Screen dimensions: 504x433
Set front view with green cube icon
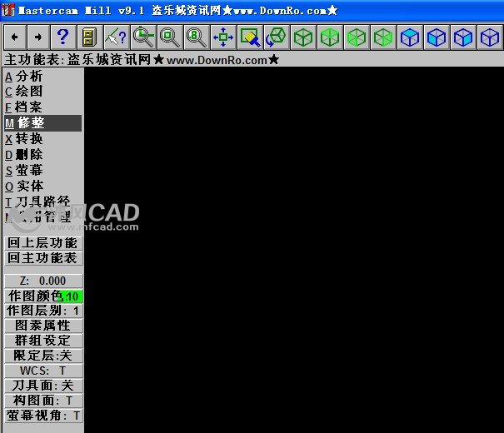pyautogui.click(x=357, y=37)
